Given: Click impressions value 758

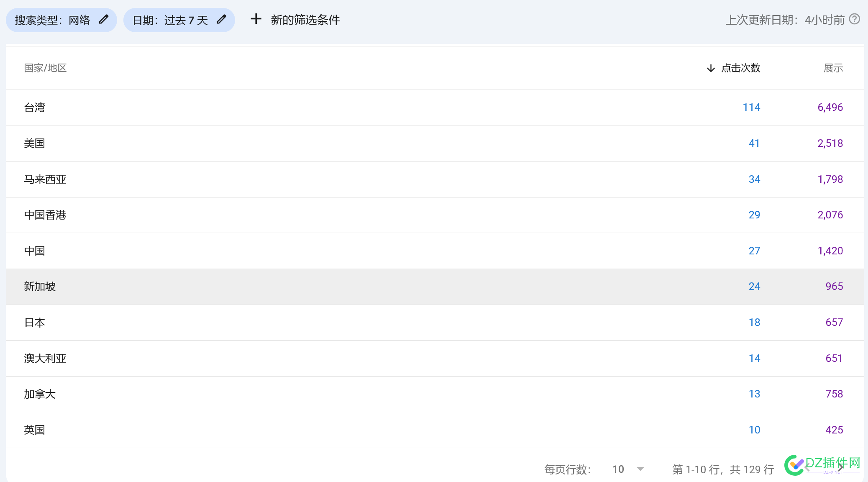Looking at the screenshot, I should pos(834,394).
